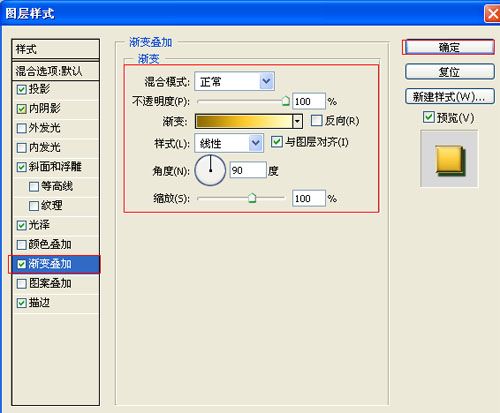The image size is (500, 413).
Task: Select the 投影 style row label
Action: point(39,89)
